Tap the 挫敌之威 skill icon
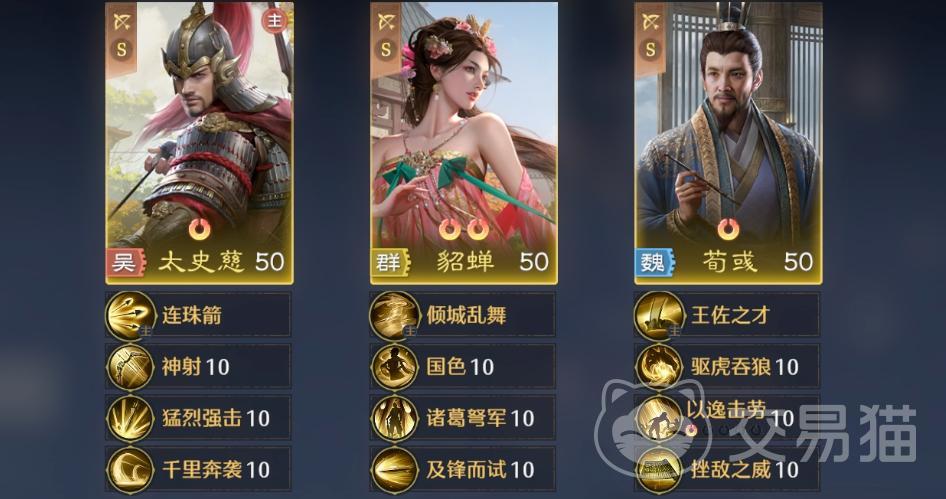Screen dimensions: 946x499 [659, 469]
